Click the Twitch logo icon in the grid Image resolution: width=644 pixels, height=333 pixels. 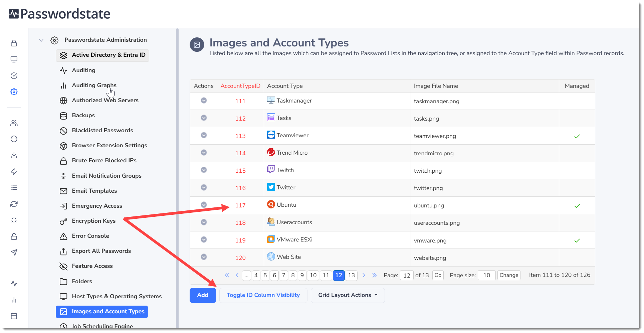click(271, 170)
